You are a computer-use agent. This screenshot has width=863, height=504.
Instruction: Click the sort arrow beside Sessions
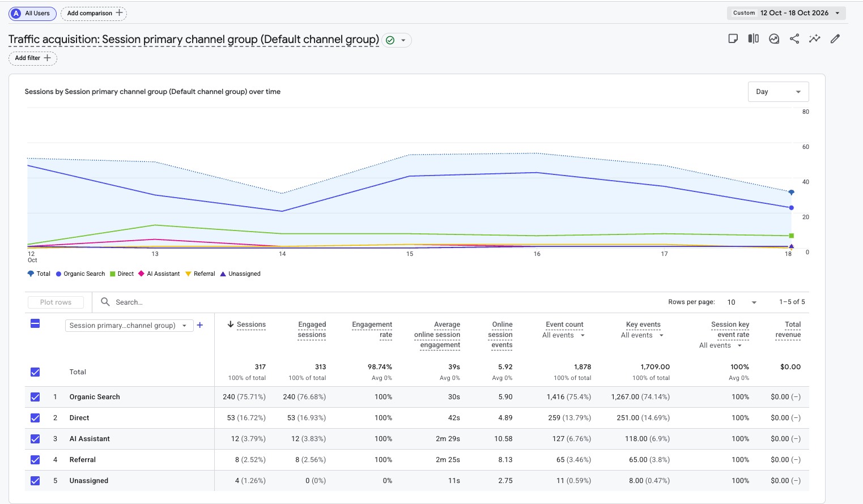pos(231,324)
